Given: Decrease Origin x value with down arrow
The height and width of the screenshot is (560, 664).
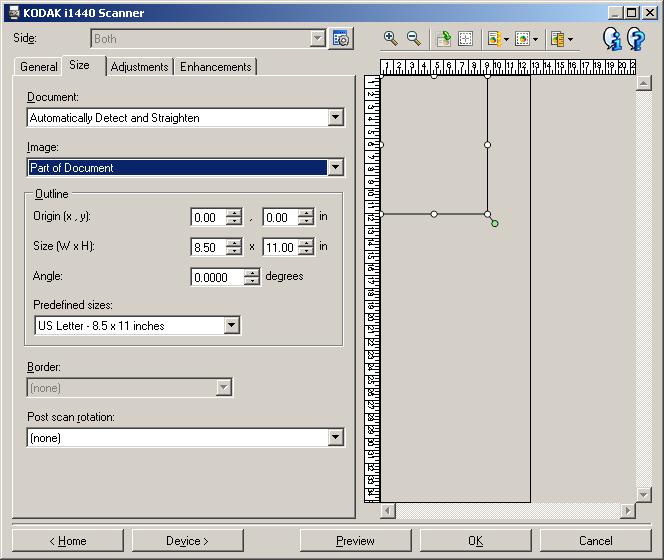Looking at the screenshot, I should [234, 222].
